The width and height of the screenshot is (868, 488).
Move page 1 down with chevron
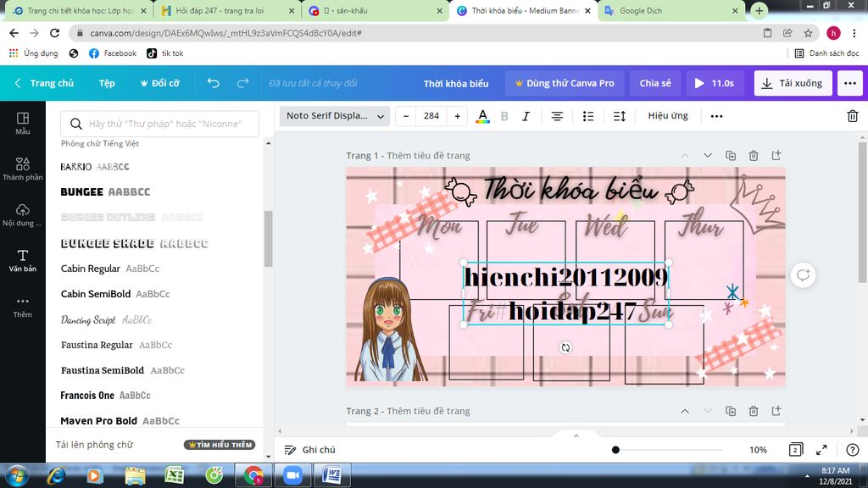point(708,156)
